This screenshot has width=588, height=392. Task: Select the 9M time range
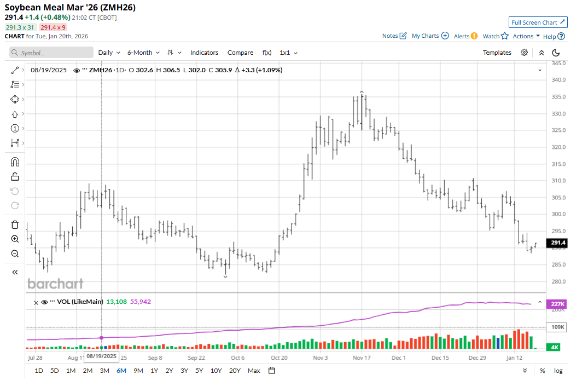(138, 371)
